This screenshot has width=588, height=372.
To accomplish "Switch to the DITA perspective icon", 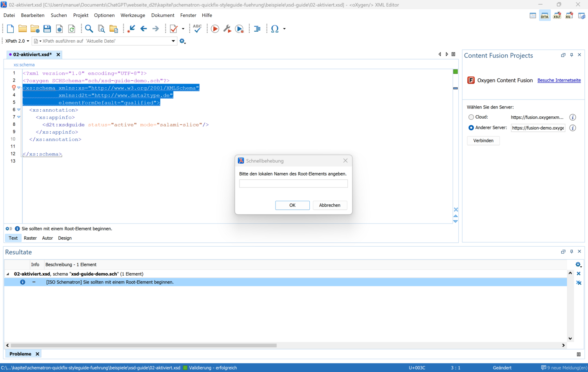I will pos(544,16).
